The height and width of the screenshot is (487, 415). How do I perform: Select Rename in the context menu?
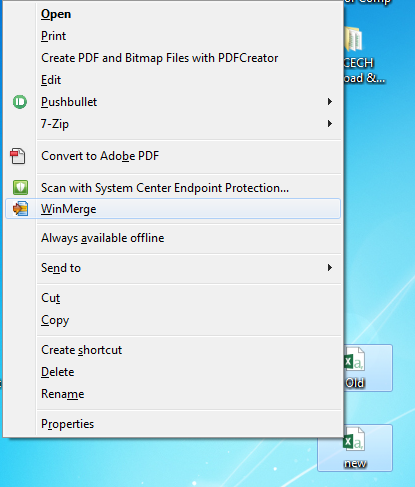click(x=63, y=394)
